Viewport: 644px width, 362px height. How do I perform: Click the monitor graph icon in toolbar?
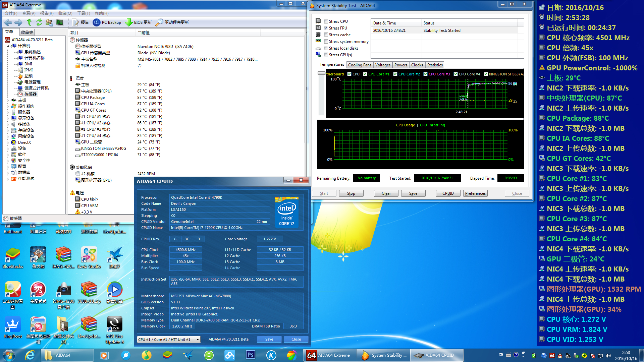tap(60, 22)
